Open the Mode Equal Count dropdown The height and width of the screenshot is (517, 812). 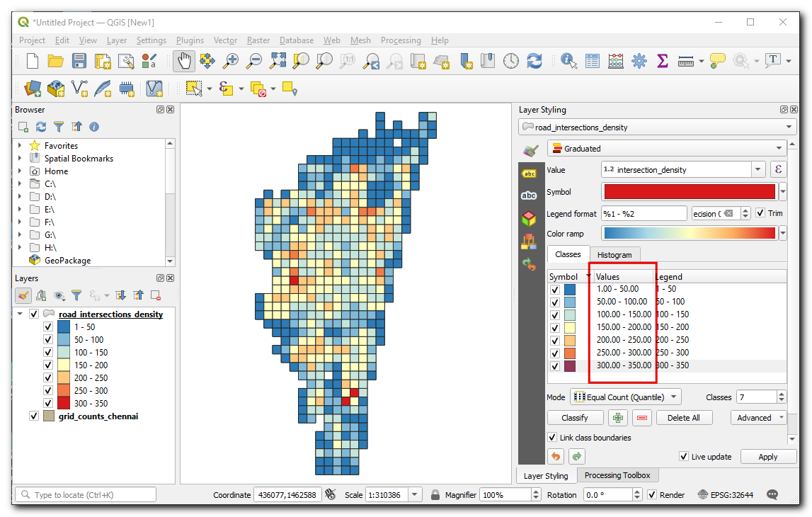pyautogui.click(x=626, y=397)
